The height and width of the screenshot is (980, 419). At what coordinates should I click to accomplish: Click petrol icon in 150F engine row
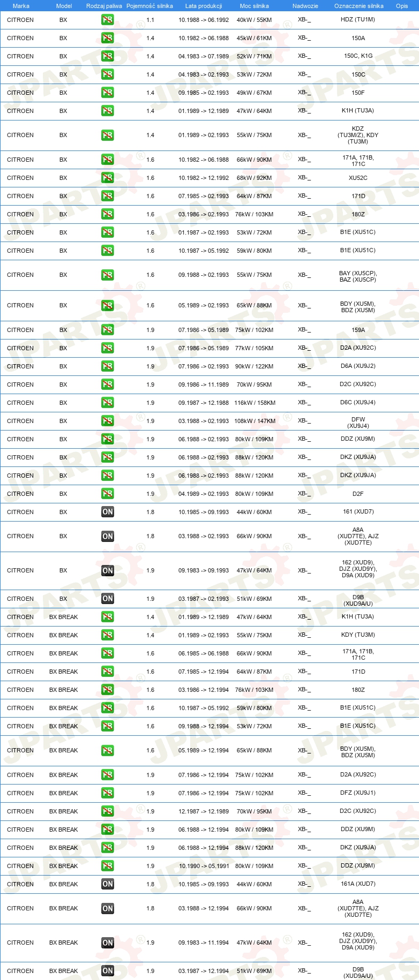(x=108, y=93)
